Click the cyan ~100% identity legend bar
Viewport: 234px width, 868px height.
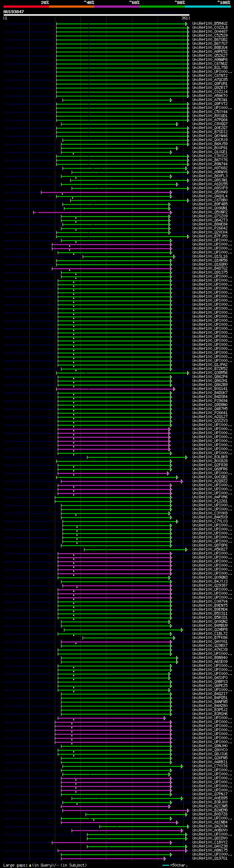(x=208, y=6)
